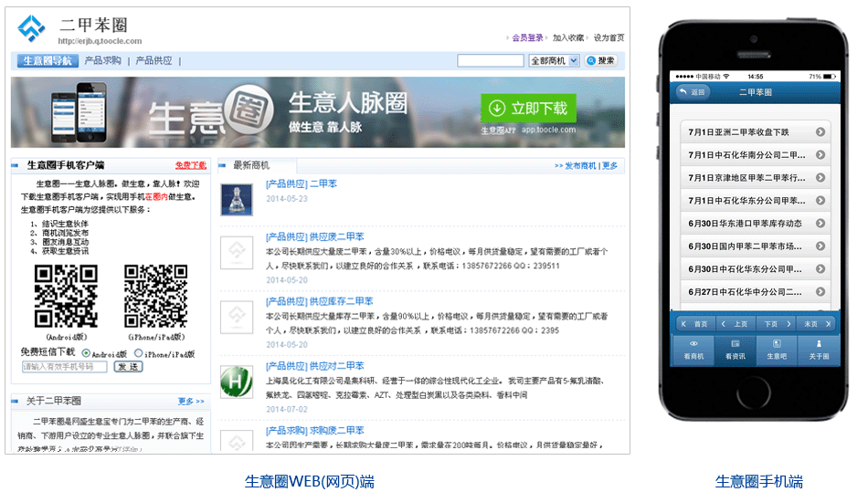This screenshot has width=868, height=492.
Task: Tap the 下页 next-page button on phone
Action: pos(776,324)
